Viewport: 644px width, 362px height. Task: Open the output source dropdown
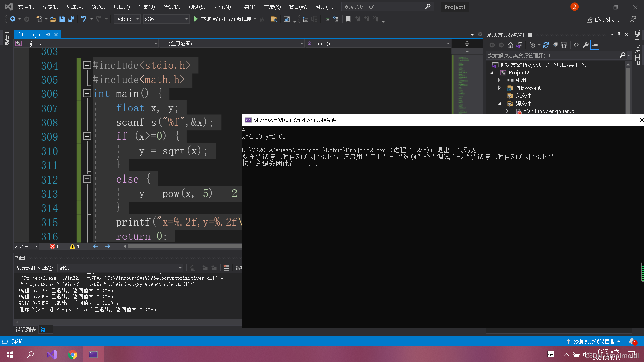point(120,268)
